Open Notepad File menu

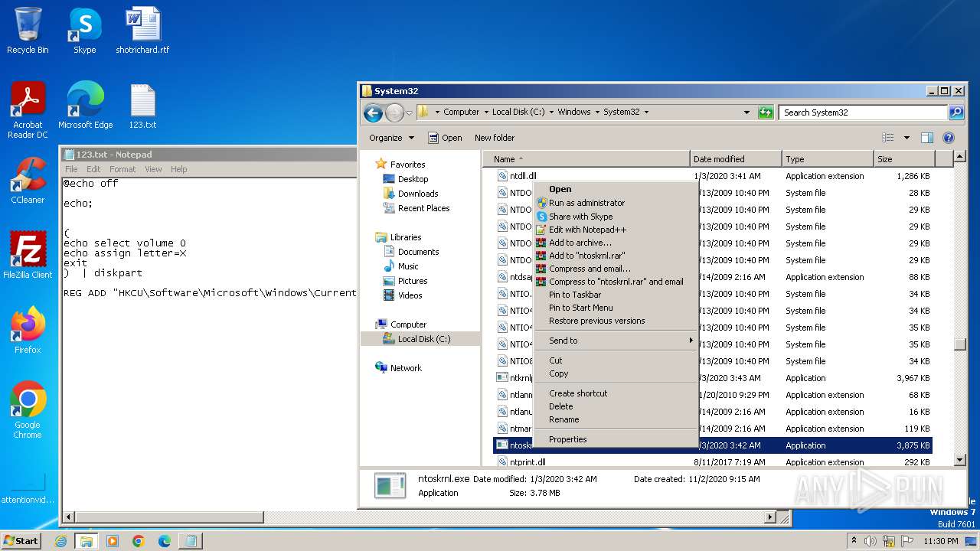coord(71,169)
